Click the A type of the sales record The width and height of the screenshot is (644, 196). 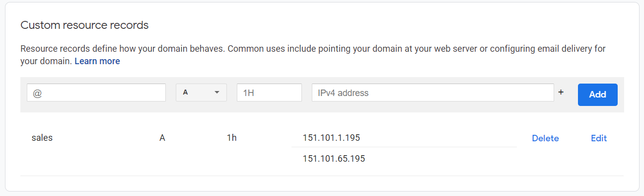click(162, 138)
